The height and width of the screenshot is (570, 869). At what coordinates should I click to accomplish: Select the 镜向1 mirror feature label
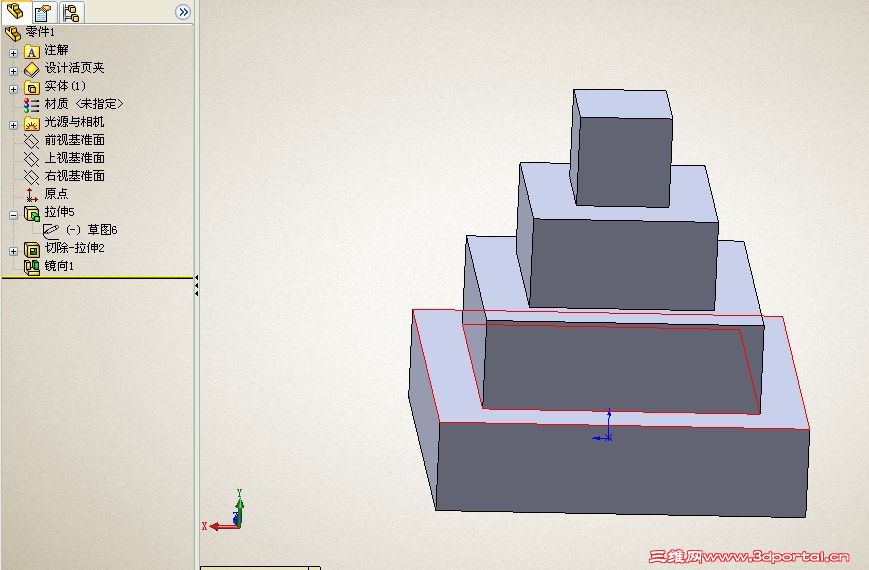[x=59, y=266]
